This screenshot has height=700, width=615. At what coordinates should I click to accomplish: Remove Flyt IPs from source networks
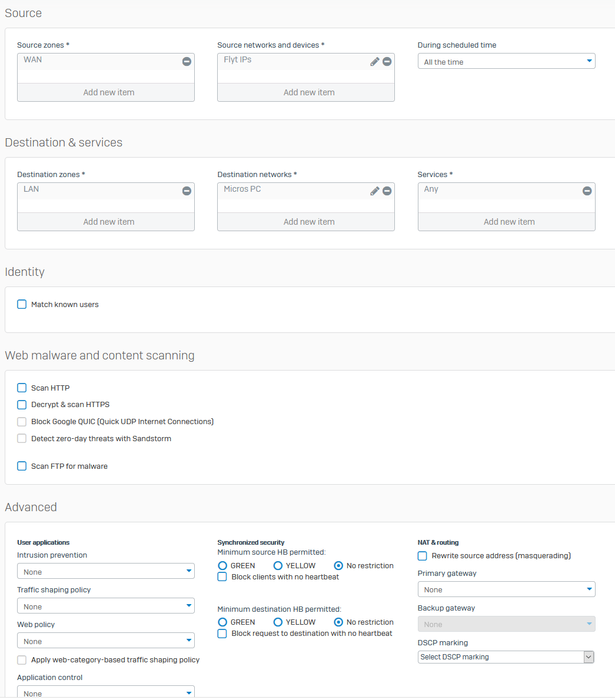click(x=387, y=61)
